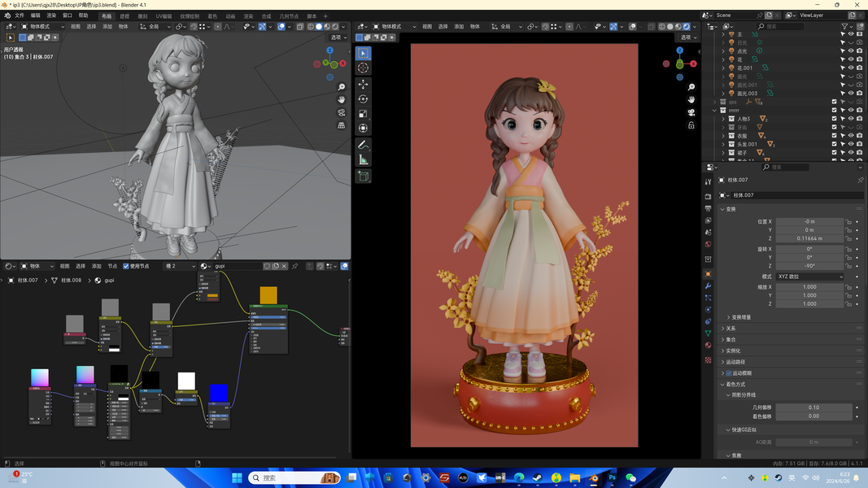Click pan hand icon in left viewport
This screenshot has width=868, height=488.
pos(342,99)
